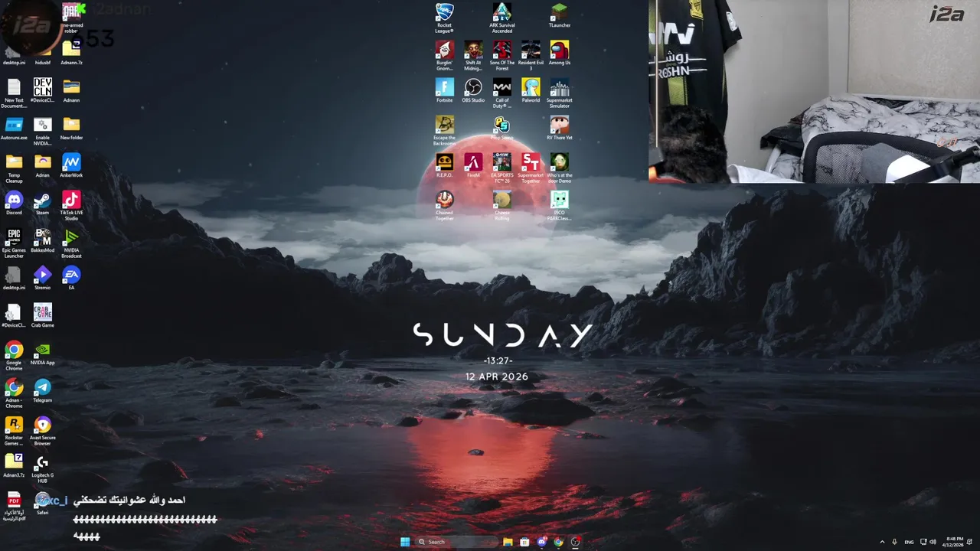
Task: Select Resident Evil 3 shortcut
Action: [531, 55]
